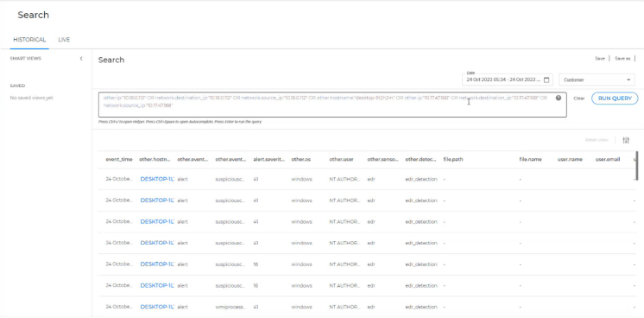Expand the Customer dropdown

[x=597, y=79]
